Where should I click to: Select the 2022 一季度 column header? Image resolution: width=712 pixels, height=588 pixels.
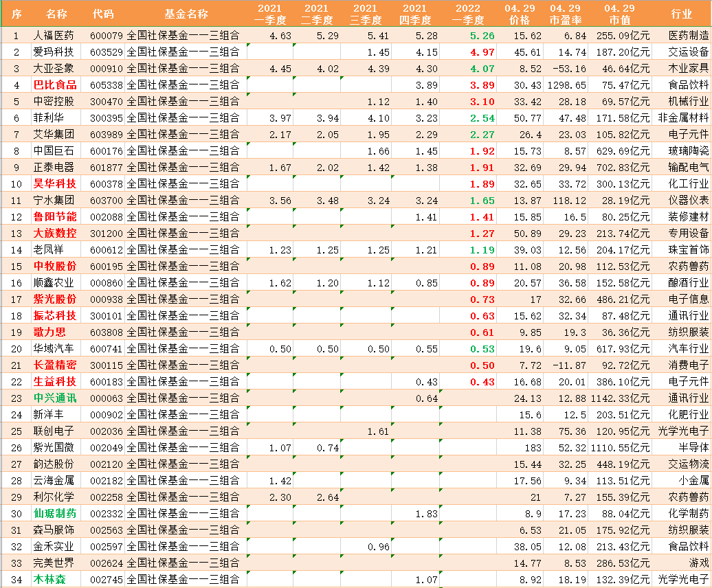tap(468, 14)
